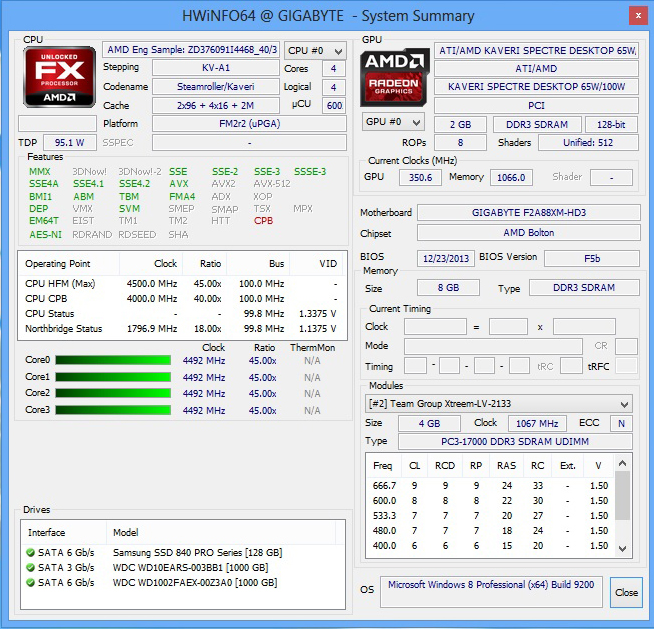Image resolution: width=654 pixels, height=629 pixels.
Task: Click the GPU clock value 350.6
Action: (x=420, y=178)
